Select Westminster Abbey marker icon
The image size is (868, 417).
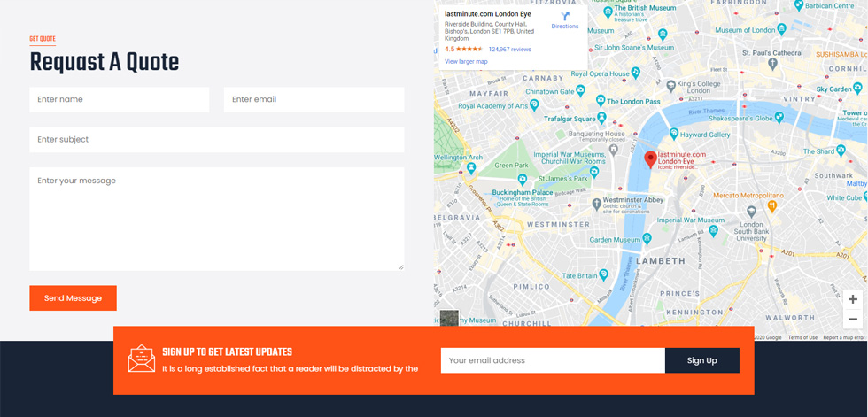(x=596, y=205)
